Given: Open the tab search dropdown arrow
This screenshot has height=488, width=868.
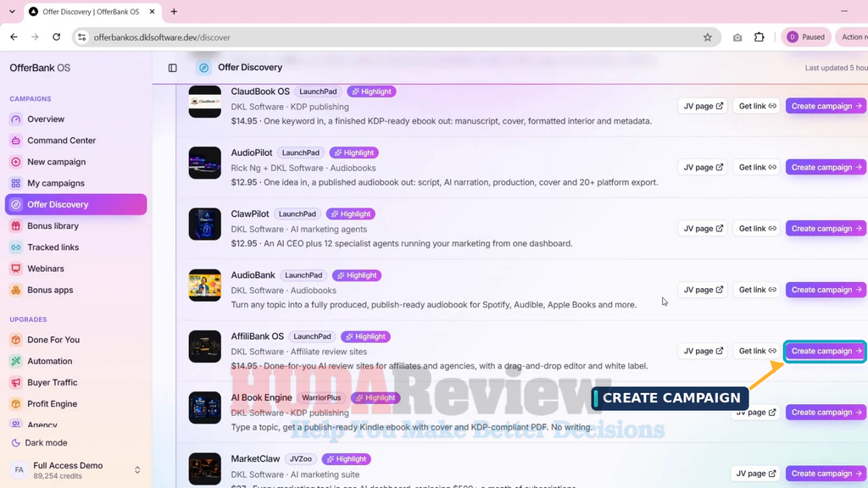Looking at the screenshot, I should (x=12, y=12).
